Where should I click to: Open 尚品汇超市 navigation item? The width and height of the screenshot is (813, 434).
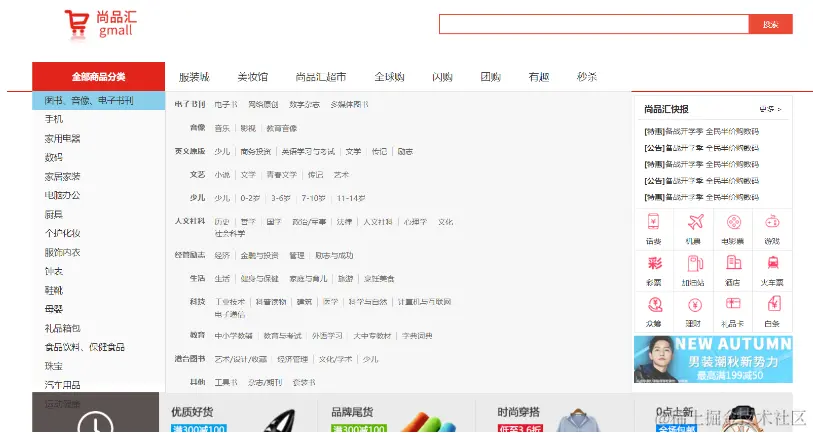321,77
